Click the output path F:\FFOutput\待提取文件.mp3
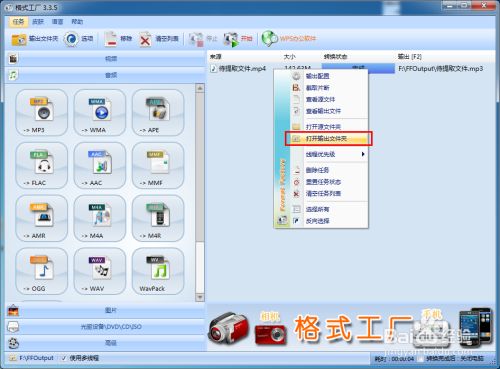The width and height of the screenshot is (500, 369). click(x=441, y=69)
